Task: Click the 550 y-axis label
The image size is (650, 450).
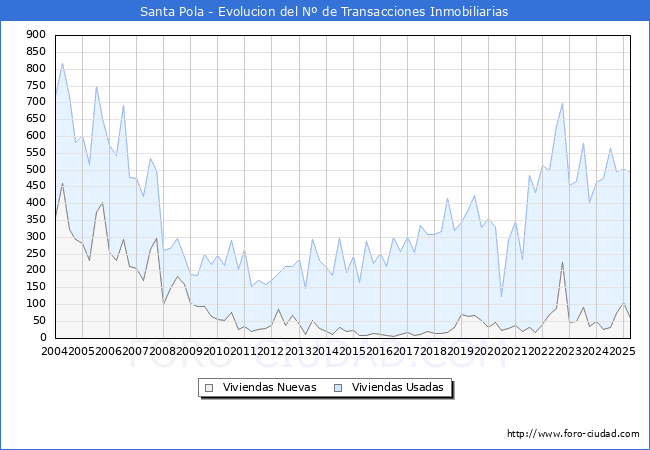Action: [x=36, y=152]
